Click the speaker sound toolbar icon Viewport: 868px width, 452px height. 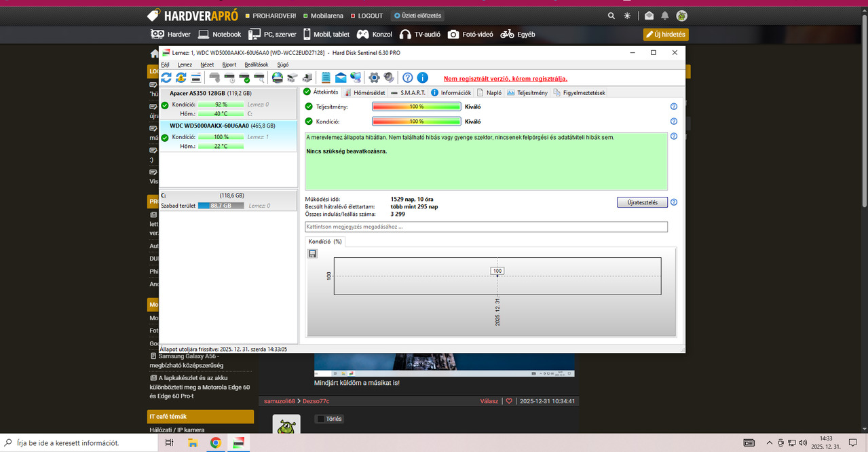[x=388, y=78]
